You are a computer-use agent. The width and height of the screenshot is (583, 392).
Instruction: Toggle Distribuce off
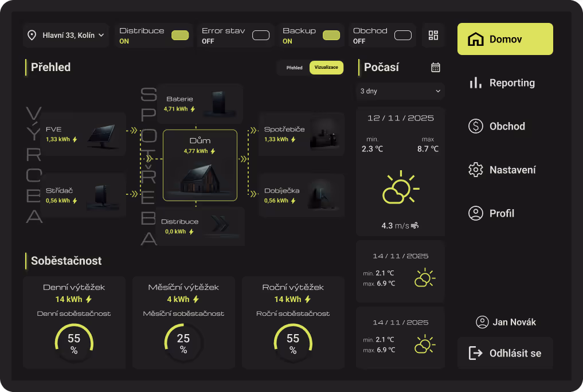(179, 35)
